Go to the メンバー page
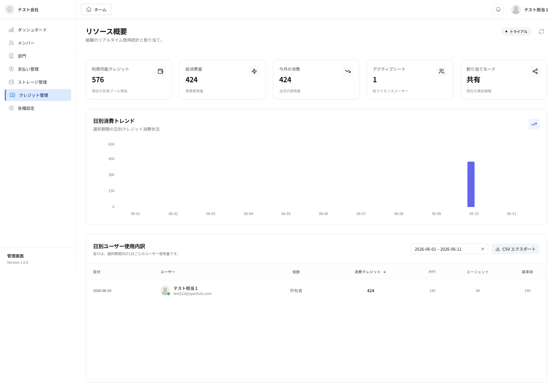 (x=38, y=43)
